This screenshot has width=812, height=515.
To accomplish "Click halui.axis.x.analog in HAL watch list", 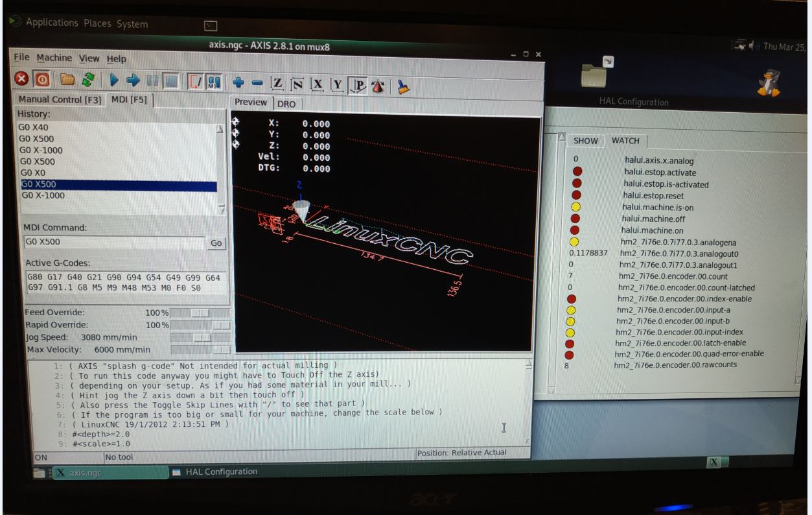I will (x=659, y=161).
